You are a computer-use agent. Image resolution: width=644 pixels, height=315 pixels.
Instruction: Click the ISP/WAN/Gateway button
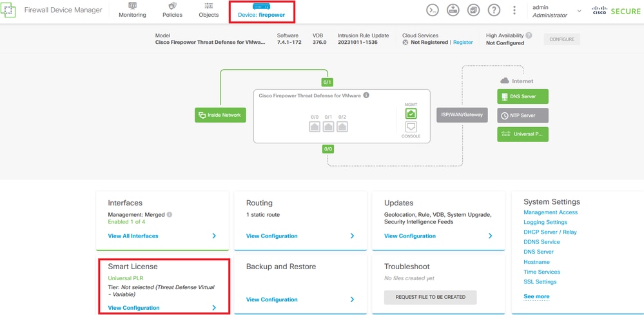pos(462,115)
